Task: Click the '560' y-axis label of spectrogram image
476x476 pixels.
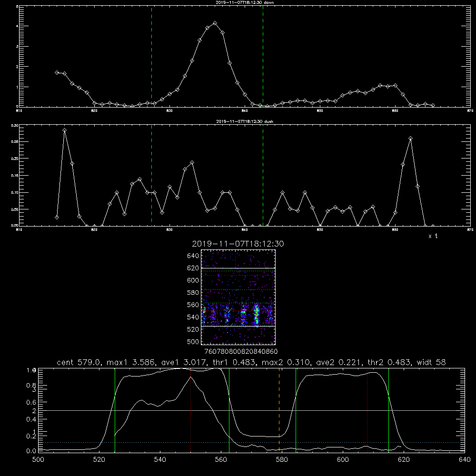Action: click(x=193, y=305)
